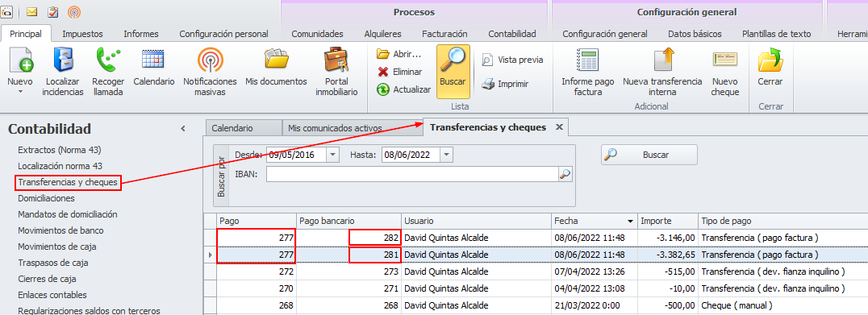
Task: Sort by the Fecha column arrow
Action: click(630, 221)
